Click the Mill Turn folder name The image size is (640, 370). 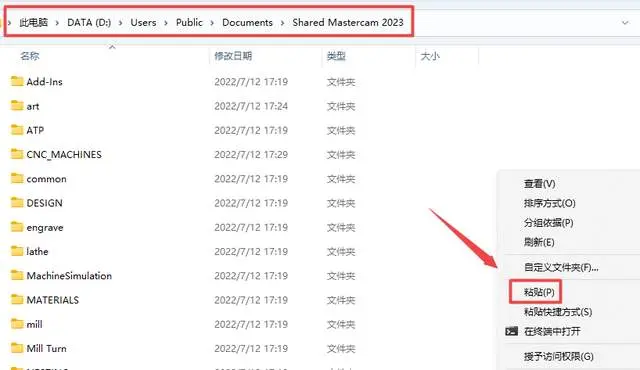[47, 348]
